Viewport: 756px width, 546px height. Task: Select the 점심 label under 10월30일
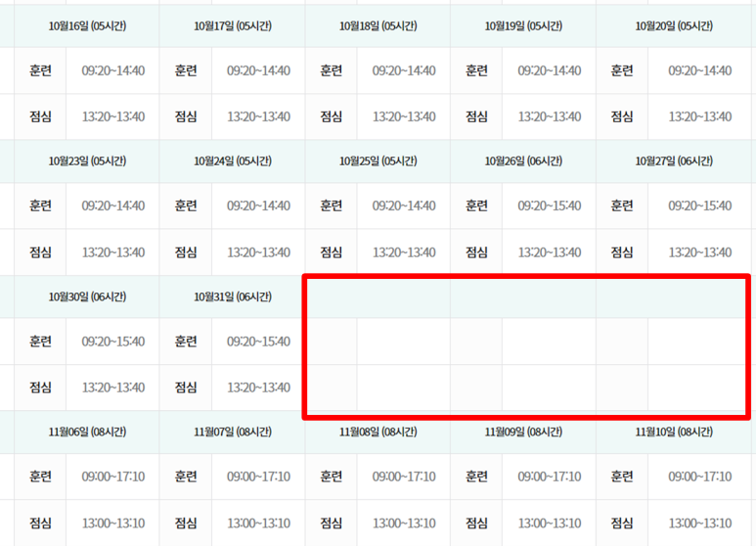[x=40, y=387]
